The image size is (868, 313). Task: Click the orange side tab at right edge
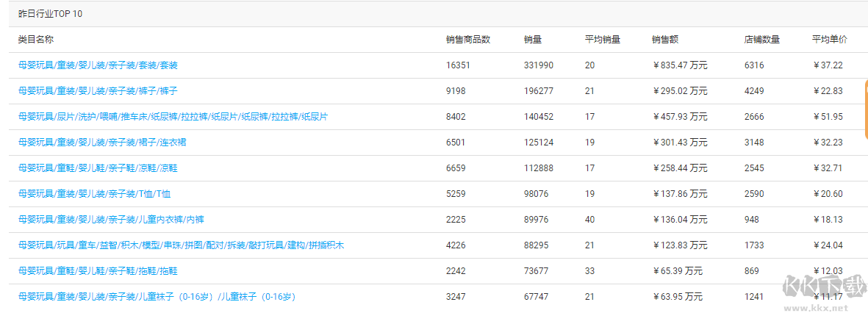coord(866,109)
